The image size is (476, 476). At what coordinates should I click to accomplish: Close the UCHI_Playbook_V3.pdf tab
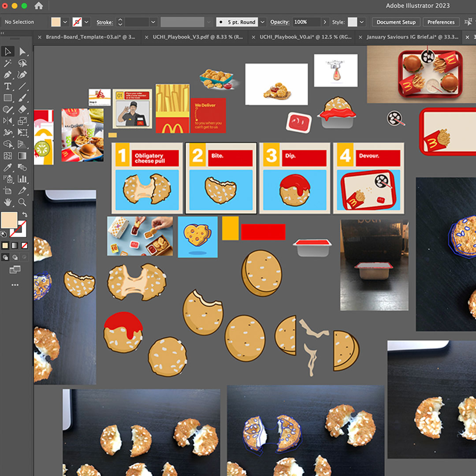coord(146,37)
